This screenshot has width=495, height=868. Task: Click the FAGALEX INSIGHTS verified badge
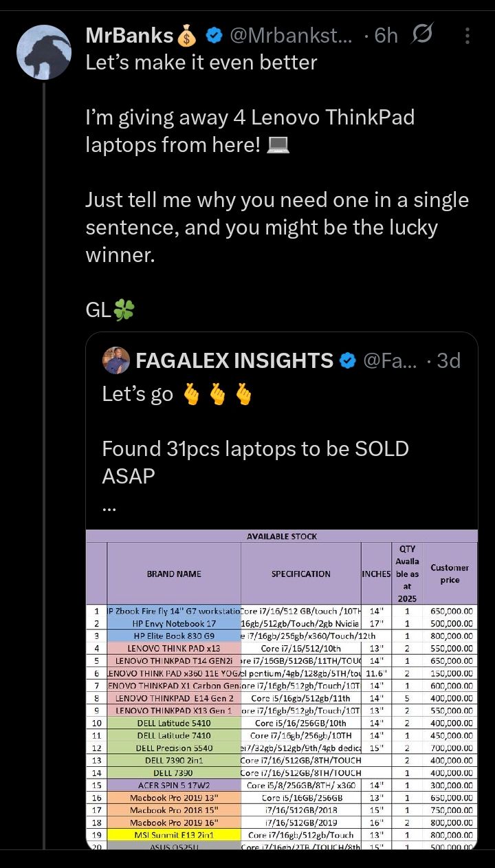point(349,360)
